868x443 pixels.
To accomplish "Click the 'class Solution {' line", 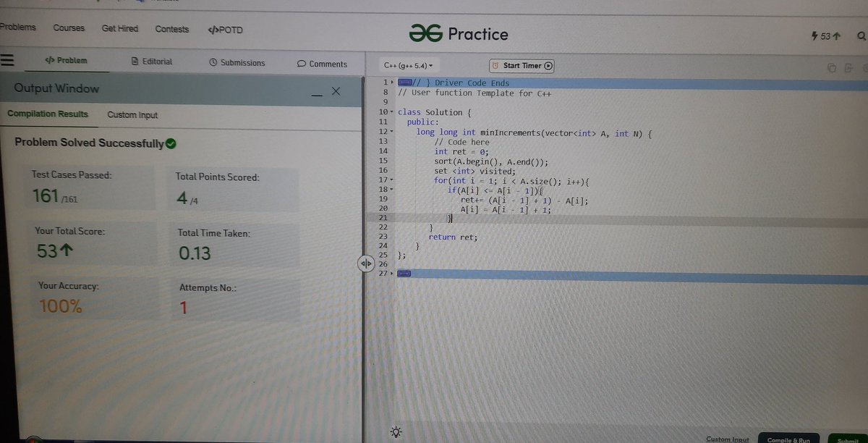I will [x=435, y=112].
